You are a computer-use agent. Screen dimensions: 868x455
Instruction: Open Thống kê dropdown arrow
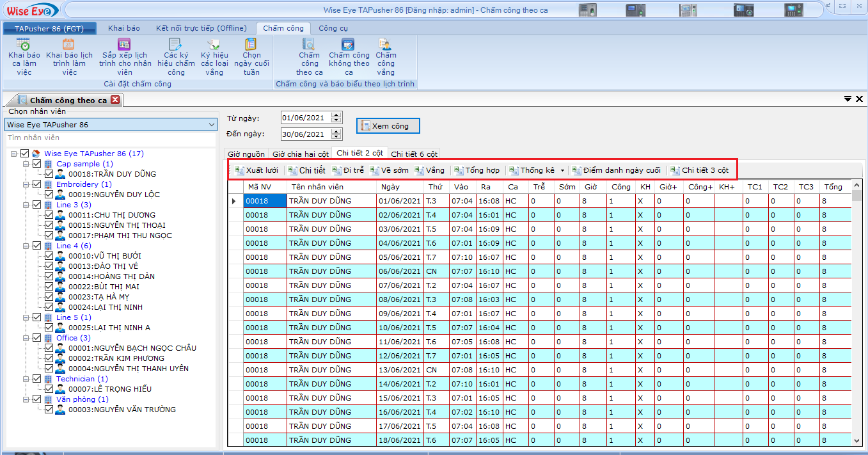(x=562, y=171)
